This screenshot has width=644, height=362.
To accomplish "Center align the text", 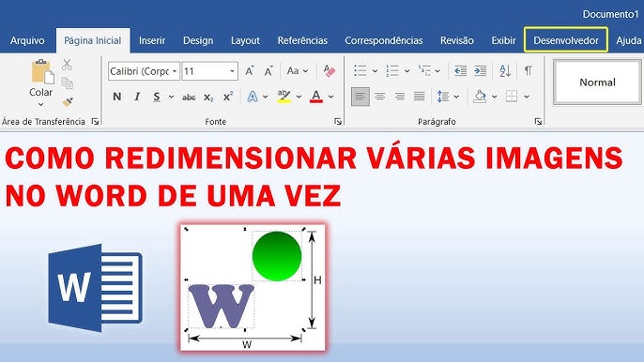I will pyautogui.click(x=380, y=97).
